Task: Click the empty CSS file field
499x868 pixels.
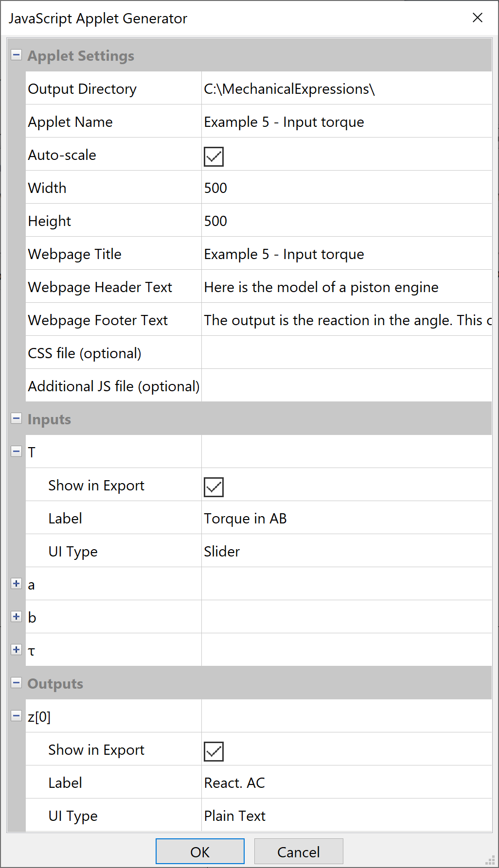Action: coord(346,353)
